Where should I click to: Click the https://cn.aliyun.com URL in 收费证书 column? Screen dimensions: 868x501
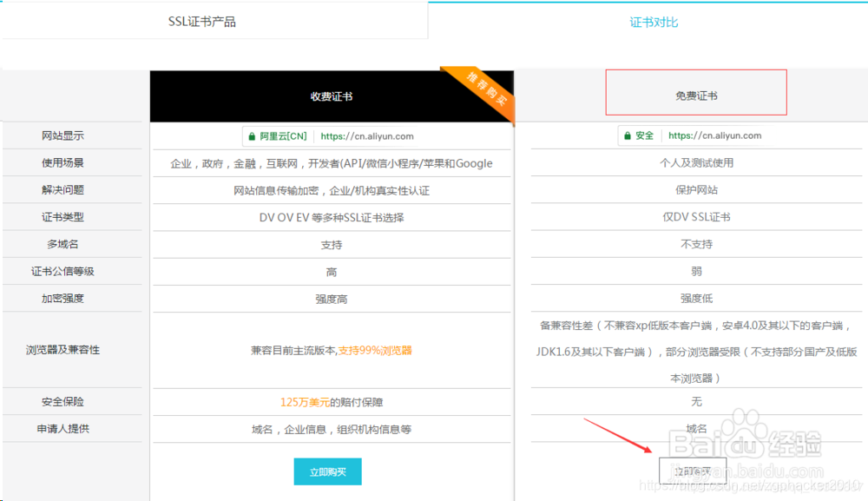pos(367,136)
